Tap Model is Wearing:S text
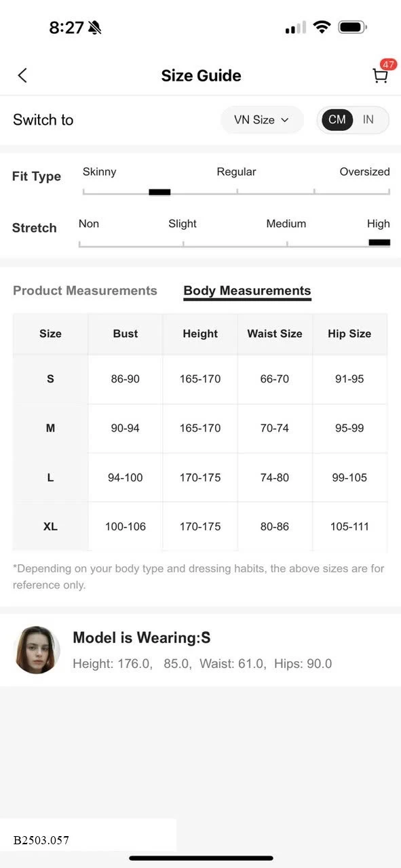Viewport: 401px width, 868px height. [142, 637]
